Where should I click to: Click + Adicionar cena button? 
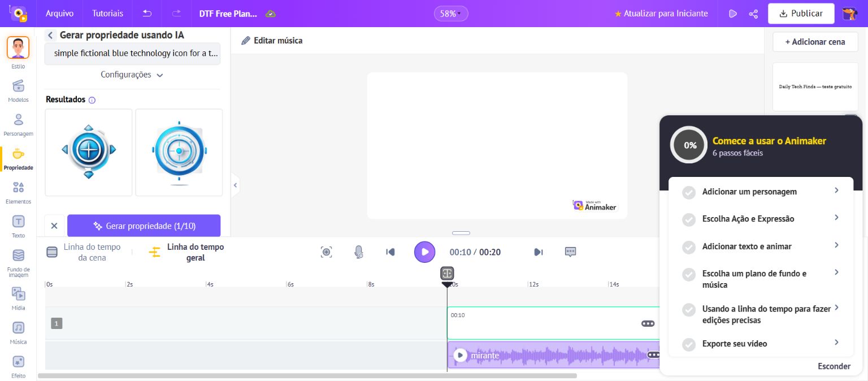pyautogui.click(x=815, y=41)
